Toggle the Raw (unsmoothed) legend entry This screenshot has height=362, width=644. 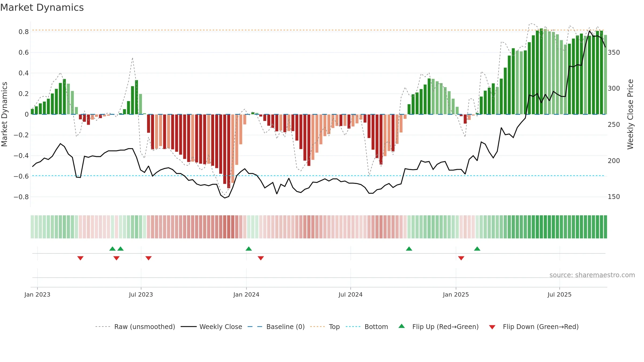coord(135,327)
